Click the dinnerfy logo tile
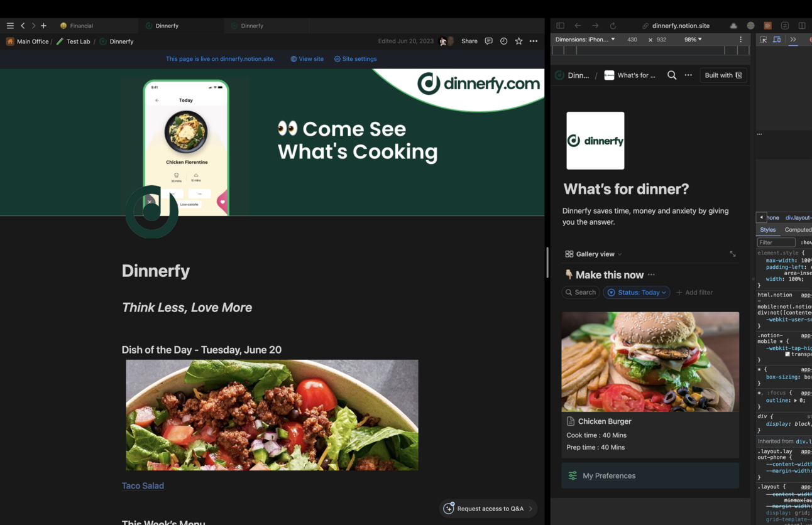Image resolution: width=812 pixels, height=525 pixels. click(595, 141)
